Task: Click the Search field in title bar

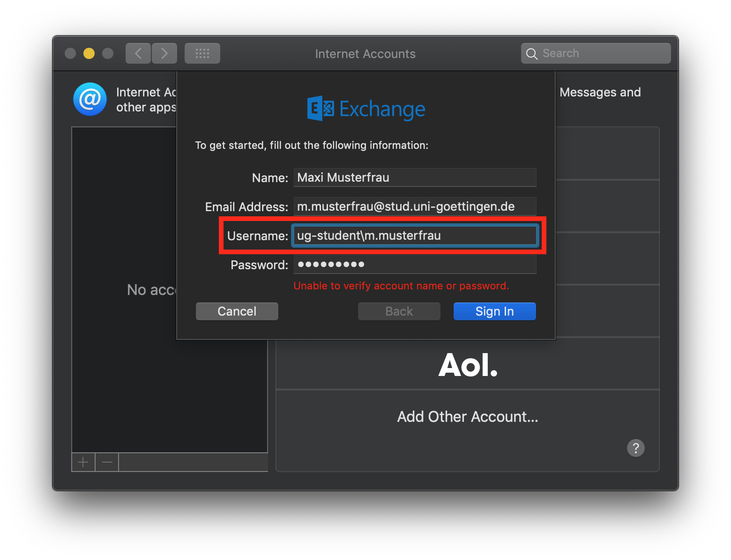Action: (x=596, y=53)
